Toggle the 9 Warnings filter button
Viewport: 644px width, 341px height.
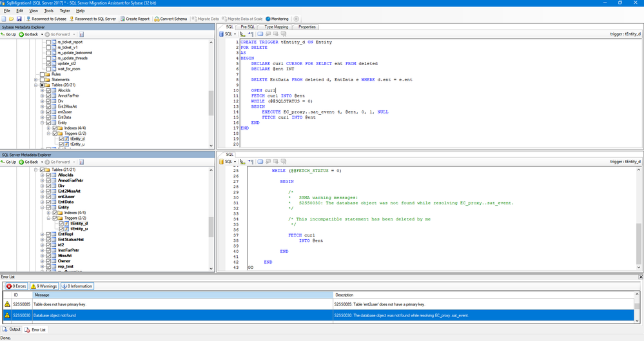tap(44, 286)
